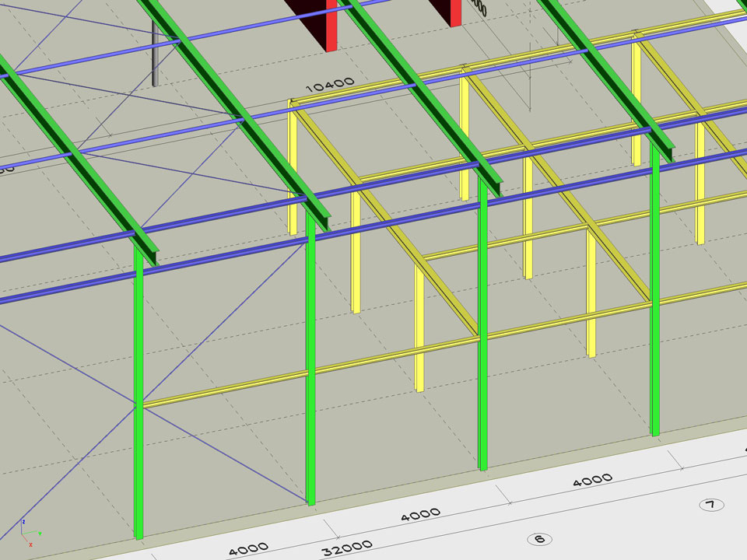Click the XYZ axis triad indicator
This screenshot has height=560, width=747.
coord(28,530)
